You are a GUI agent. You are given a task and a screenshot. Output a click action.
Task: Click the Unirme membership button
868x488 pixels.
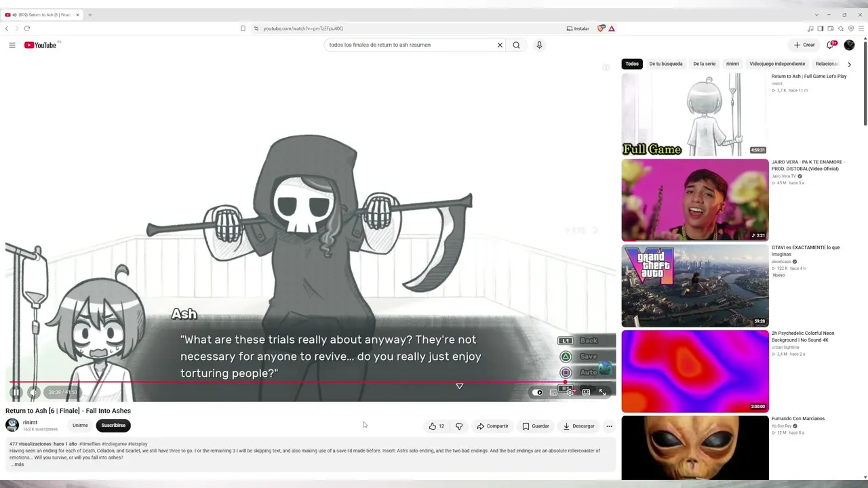point(80,426)
